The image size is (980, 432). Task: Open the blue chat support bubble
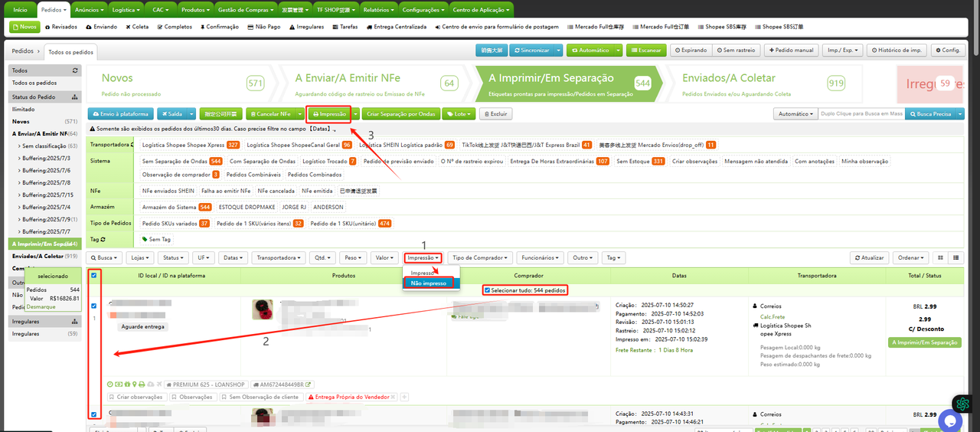(949, 421)
